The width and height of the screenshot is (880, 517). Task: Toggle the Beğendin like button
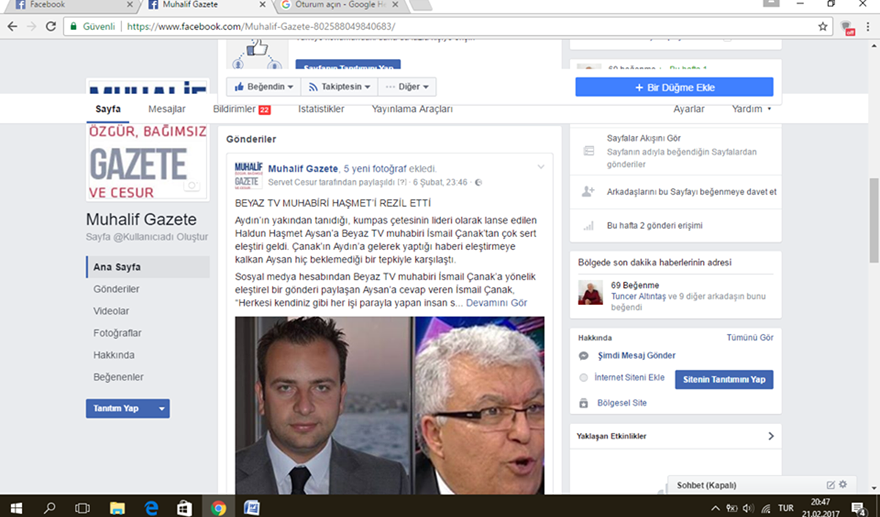click(x=263, y=87)
